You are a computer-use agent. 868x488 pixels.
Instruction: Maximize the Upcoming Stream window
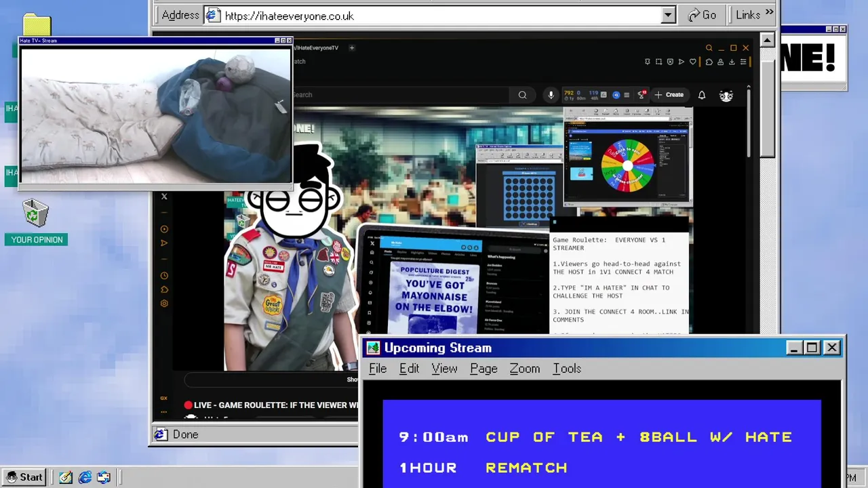click(x=812, y=348)
